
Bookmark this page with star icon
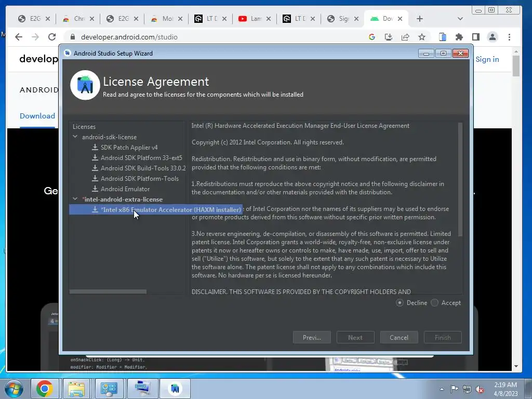[x=422, y=37]
